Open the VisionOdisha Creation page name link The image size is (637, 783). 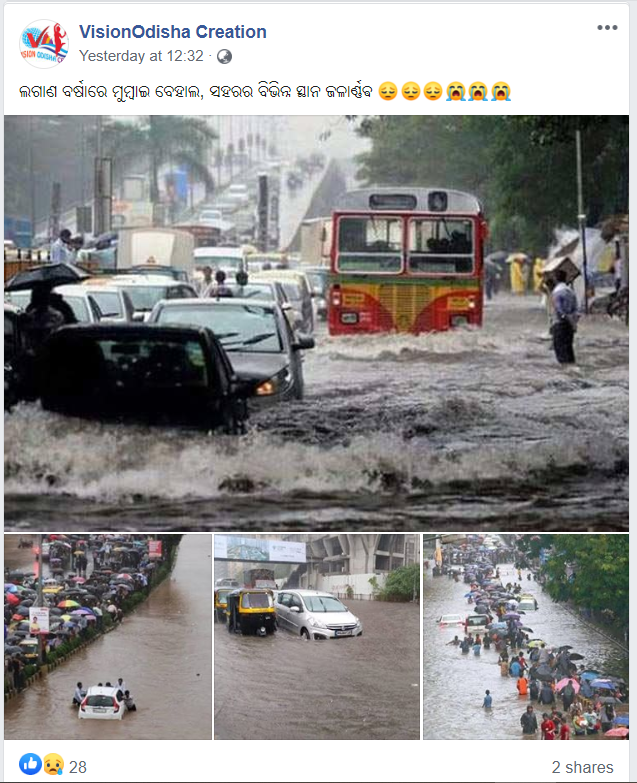tap(173, 32)
